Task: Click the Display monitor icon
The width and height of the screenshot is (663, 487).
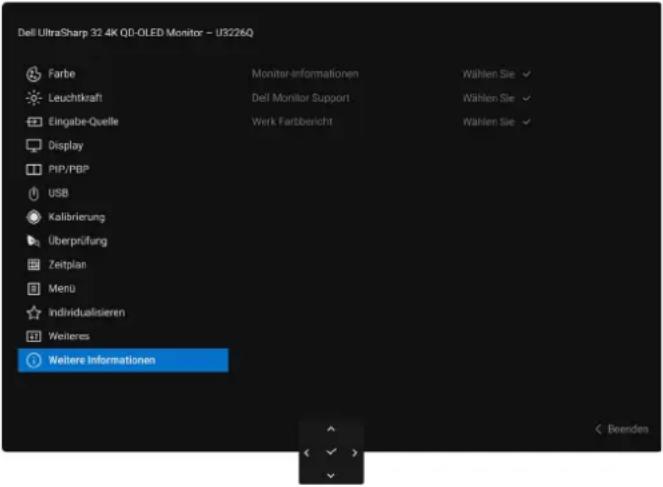Action: click(34, 146)
